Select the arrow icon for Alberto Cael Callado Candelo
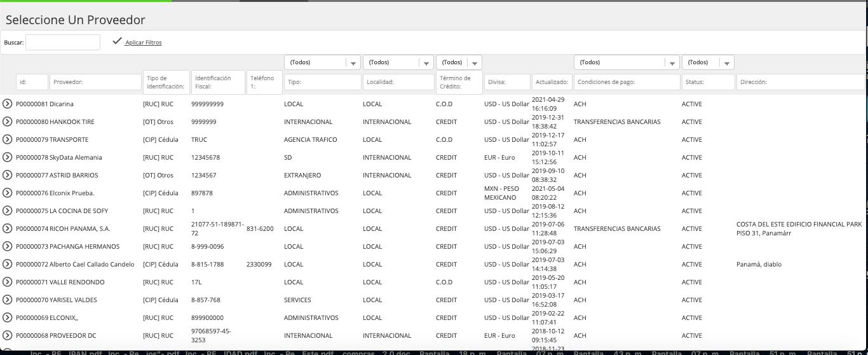The height and width of the screenshot is (355, 868). [x=7, y=264]
